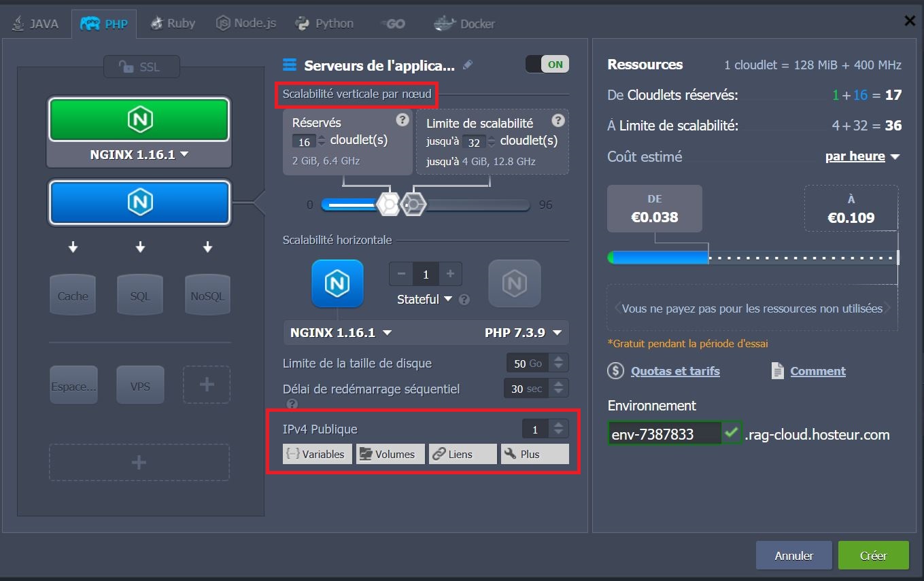This screenshot has width=924, height=581.
Task: Add a Cache node
Action: pyautogui.click(x=73, y=296)
